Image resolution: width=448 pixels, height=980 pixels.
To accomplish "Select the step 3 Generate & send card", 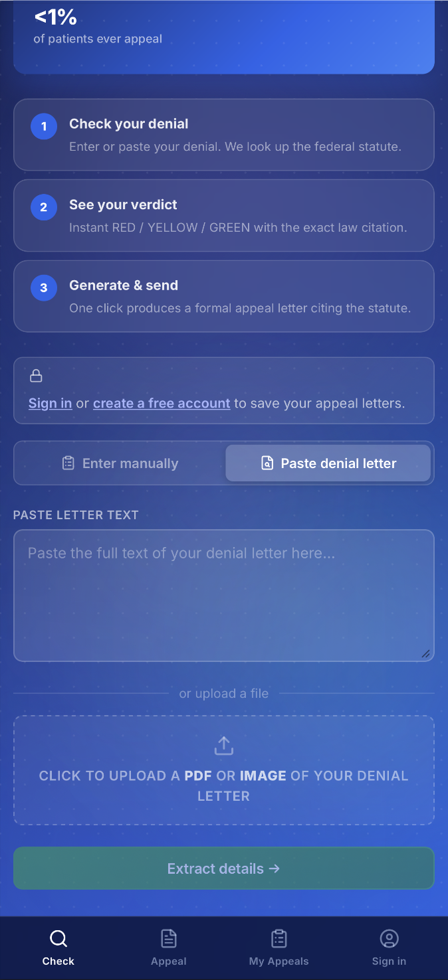I will [x=224, y=296].
